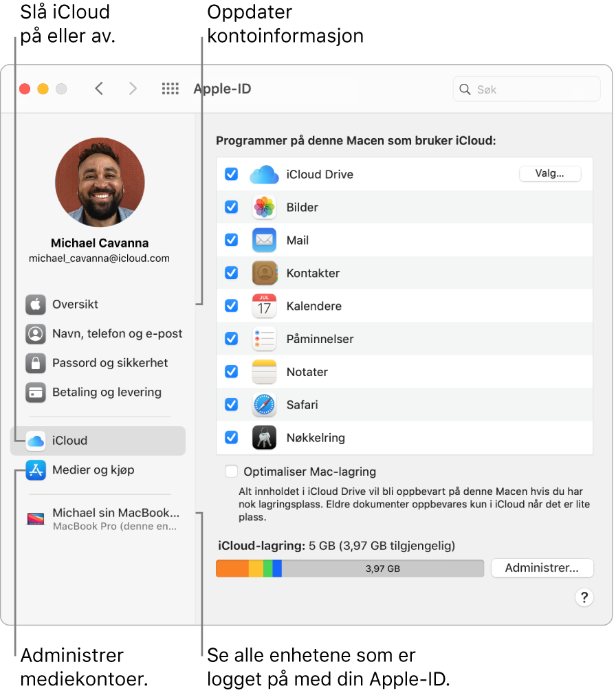Click the Safari compass icon
The width and height of the screenshot is (616, 695).
point(264,405)
